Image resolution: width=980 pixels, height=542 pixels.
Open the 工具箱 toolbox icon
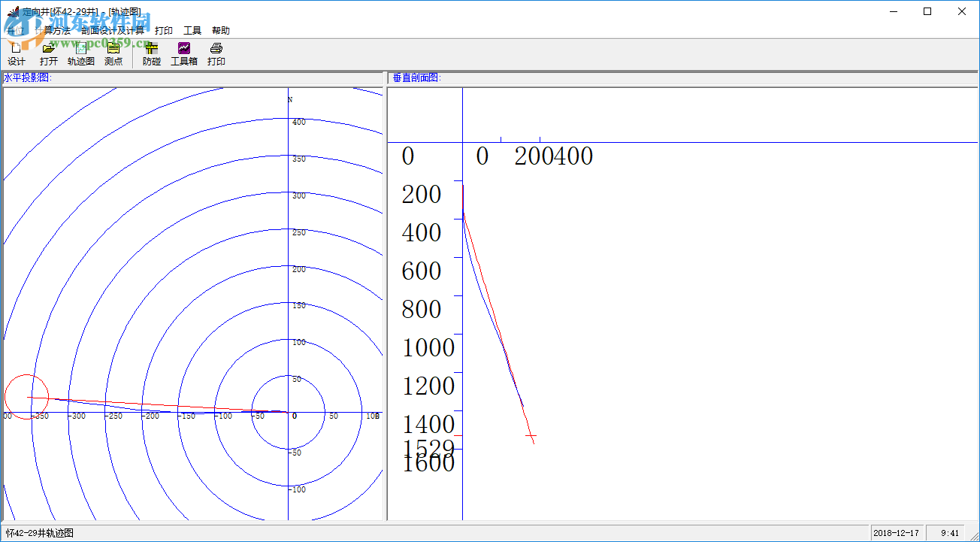pos(184,54)
